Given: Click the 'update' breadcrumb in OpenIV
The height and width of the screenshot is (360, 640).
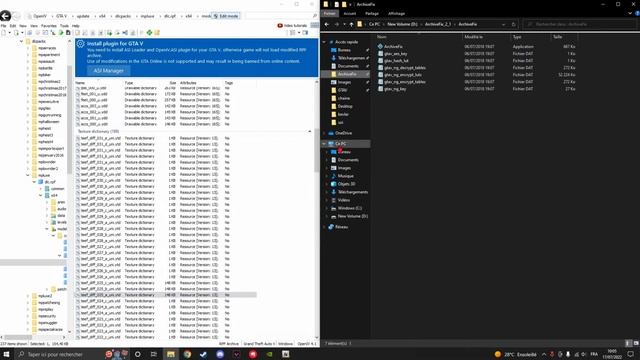Looking at the screenshot, I should 83,16.
